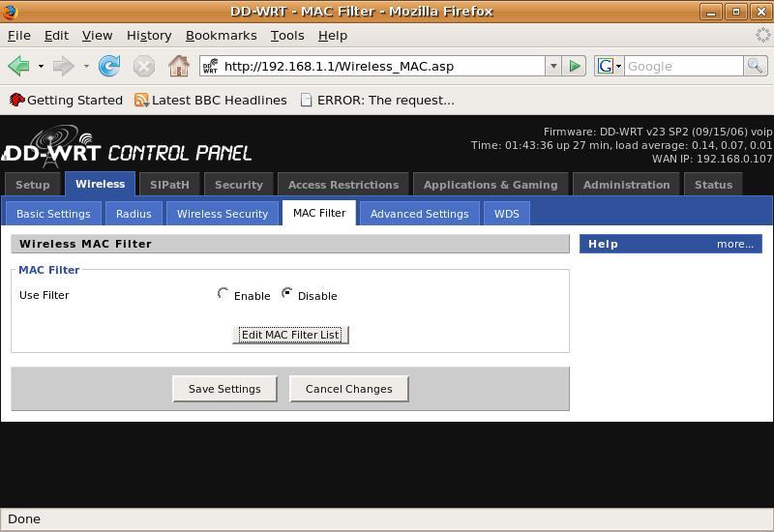
Task: Click the URL address field
Action: pos(372,66)
